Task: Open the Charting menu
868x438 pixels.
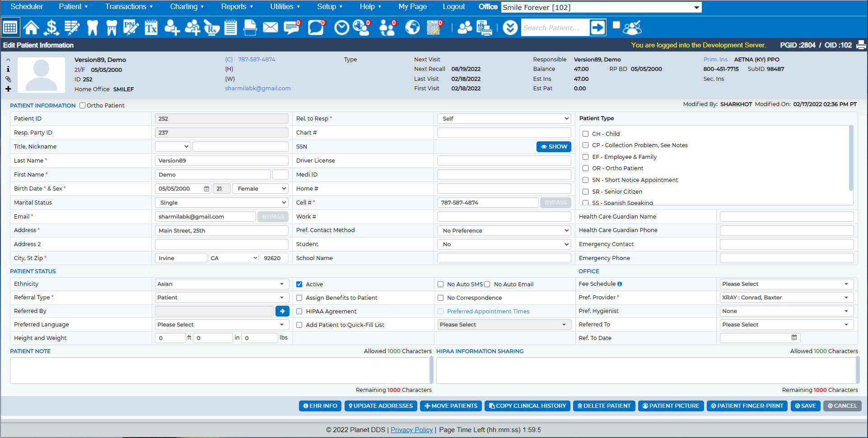Action: [x=187, y=6]
